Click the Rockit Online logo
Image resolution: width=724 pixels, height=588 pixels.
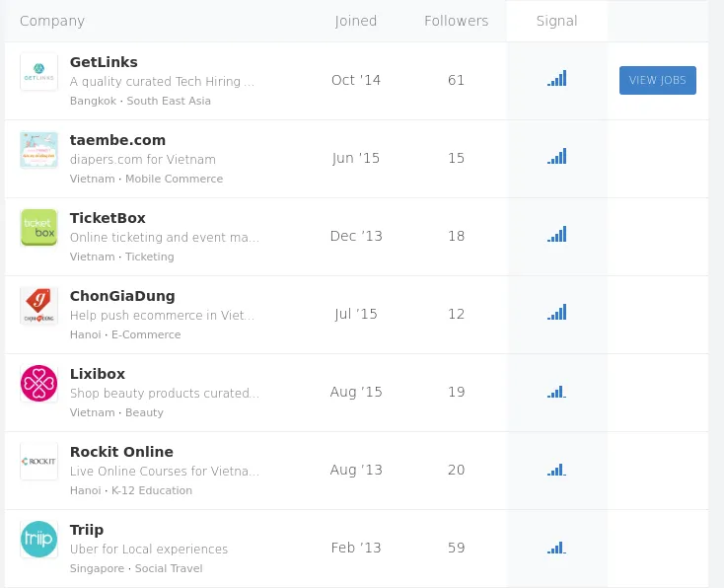(x=38, y=462)
